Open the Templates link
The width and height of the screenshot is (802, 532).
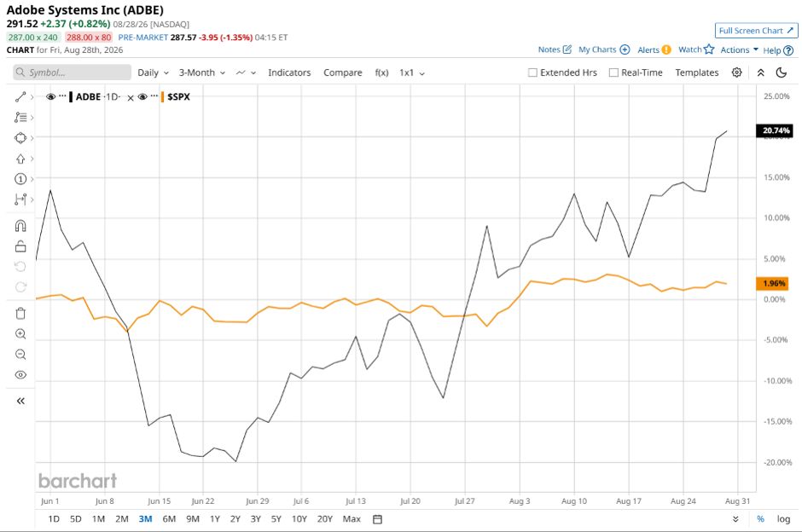pyautogui.click(x=697, y=72)
